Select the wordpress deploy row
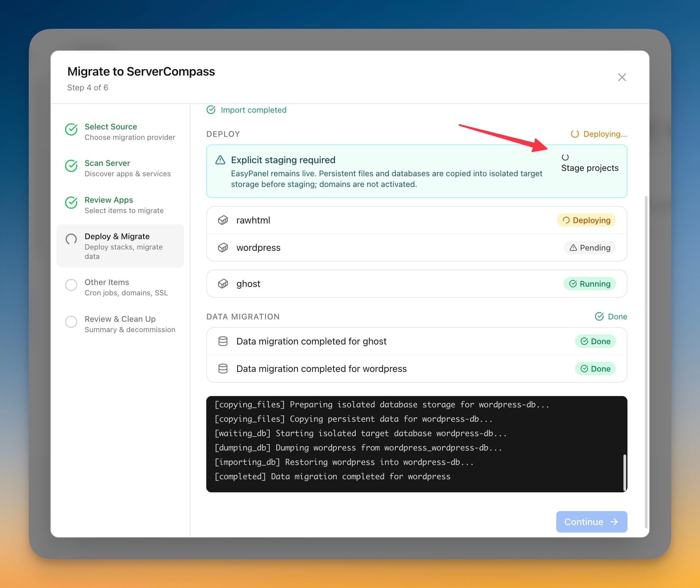This screenshot has height=588, width=700. (x=417, y=248)
